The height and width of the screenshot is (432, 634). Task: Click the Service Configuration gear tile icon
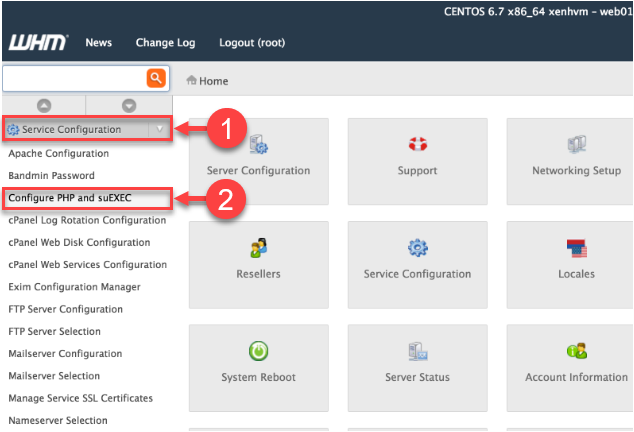(x=417, y=248)
